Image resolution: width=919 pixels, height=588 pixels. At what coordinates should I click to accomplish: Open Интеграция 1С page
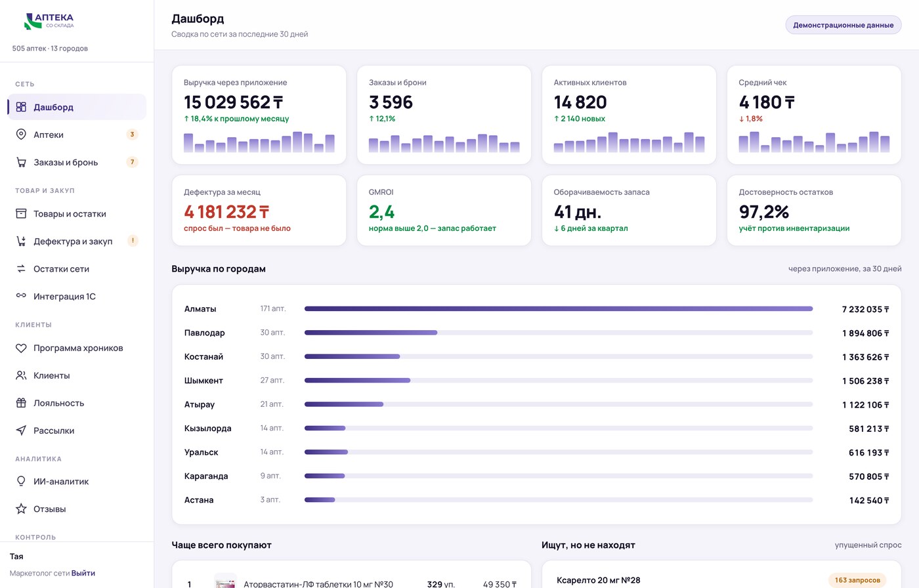(x=77, y=297)
